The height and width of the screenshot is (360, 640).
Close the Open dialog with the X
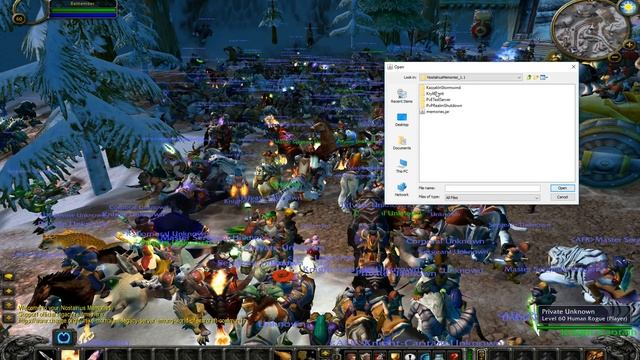tap(573, 67)
